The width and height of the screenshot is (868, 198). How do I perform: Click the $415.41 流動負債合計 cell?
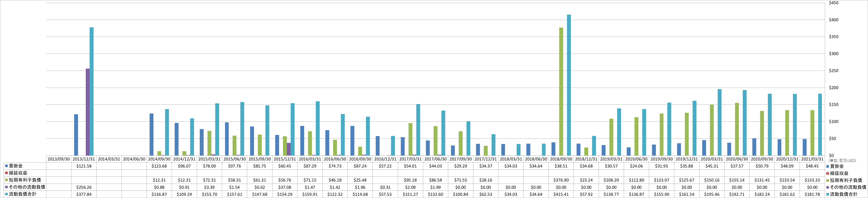coord(561,194)
